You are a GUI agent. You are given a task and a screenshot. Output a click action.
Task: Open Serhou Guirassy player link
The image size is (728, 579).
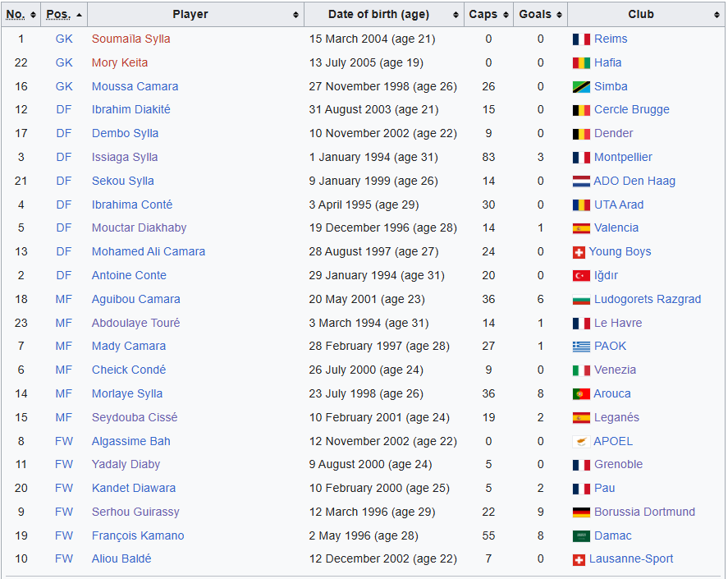[135, 512]
